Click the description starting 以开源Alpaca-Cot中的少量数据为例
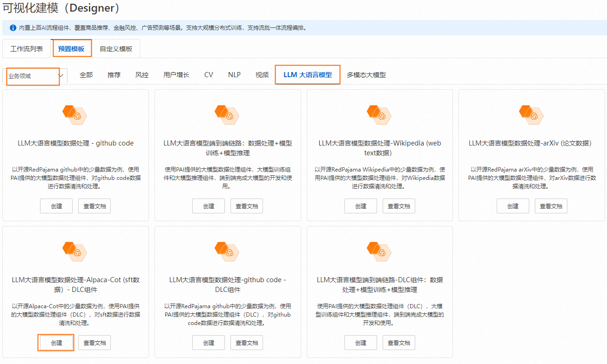Viewport: 607px width, 364px height. click(75, 314)
